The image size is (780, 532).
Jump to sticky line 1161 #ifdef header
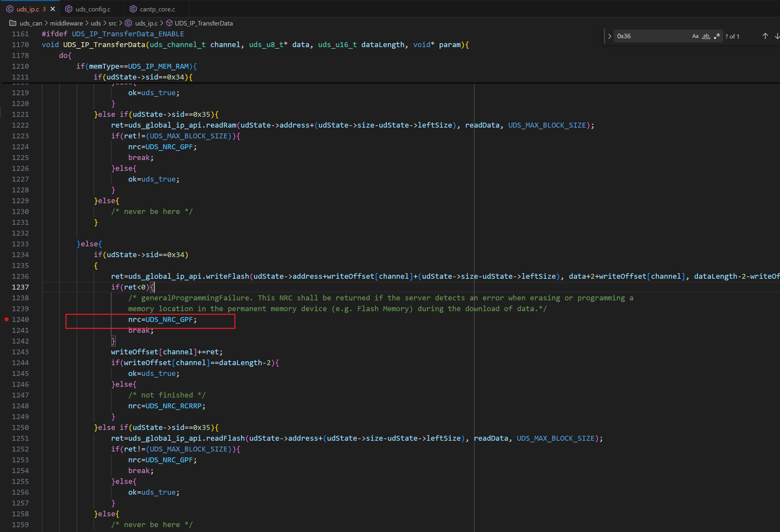(113, 34)
